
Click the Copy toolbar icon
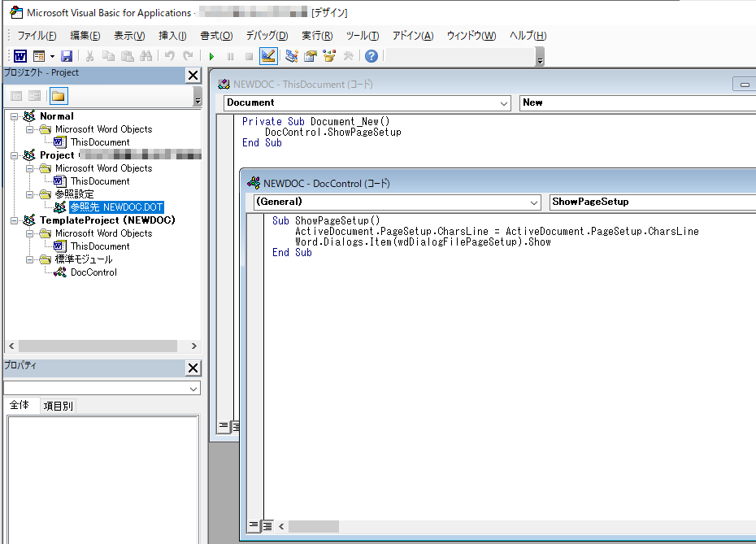click(x=108, y=56)
